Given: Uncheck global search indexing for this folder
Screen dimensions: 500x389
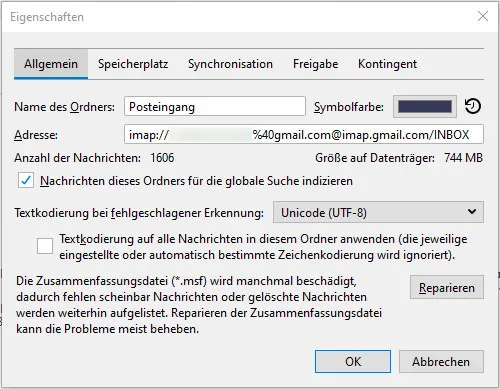Looking at the screenshot, I should pos(26,181).
